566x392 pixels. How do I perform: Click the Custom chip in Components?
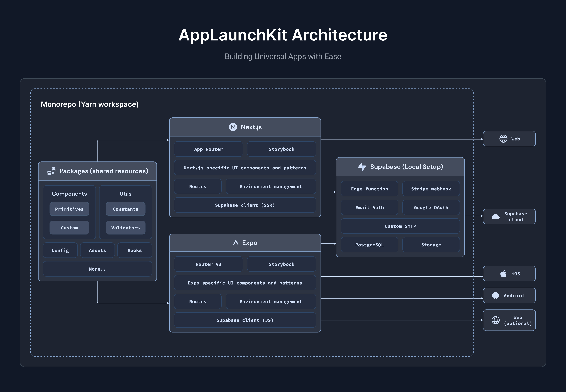tap(69, 228)
